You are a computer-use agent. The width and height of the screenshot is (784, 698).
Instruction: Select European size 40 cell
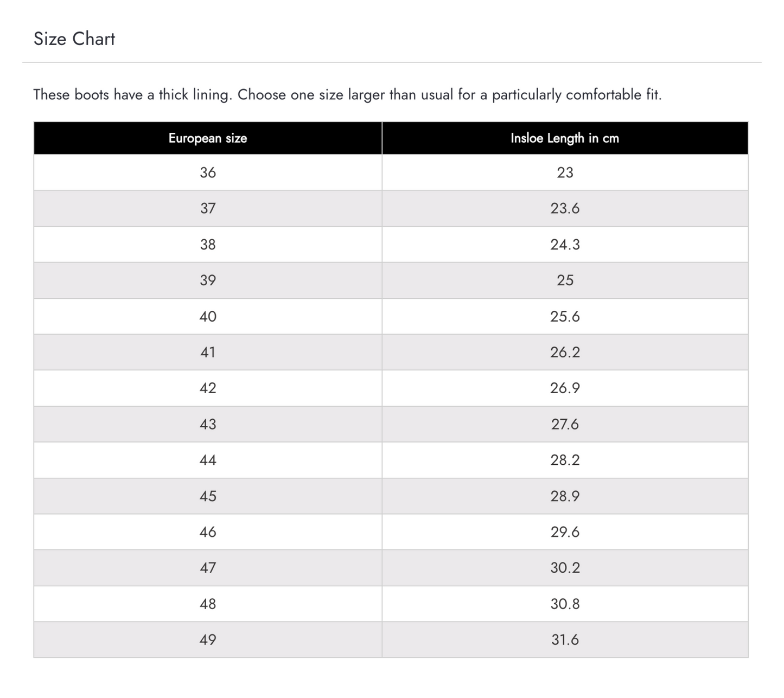point(208,316)
